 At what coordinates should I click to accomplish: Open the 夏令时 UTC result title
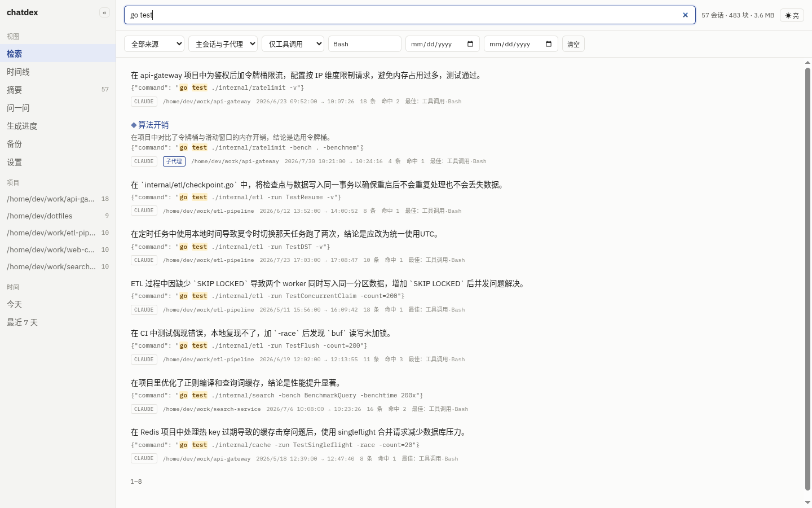(x=285, y=234)
